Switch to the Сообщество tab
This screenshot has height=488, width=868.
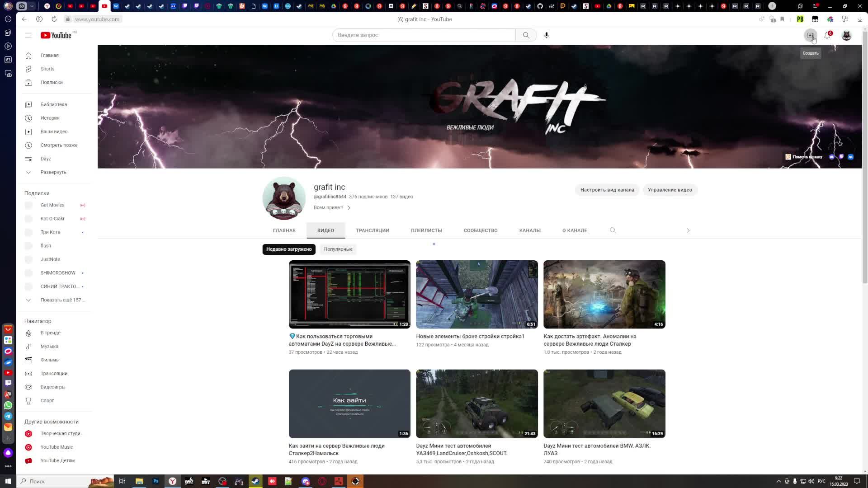(480, 230)
